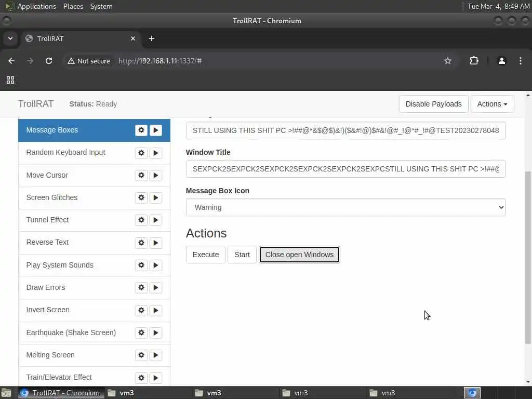Focus the message text input field
Image resolution: width=532 pixels, height=399 pixels.
345,130
